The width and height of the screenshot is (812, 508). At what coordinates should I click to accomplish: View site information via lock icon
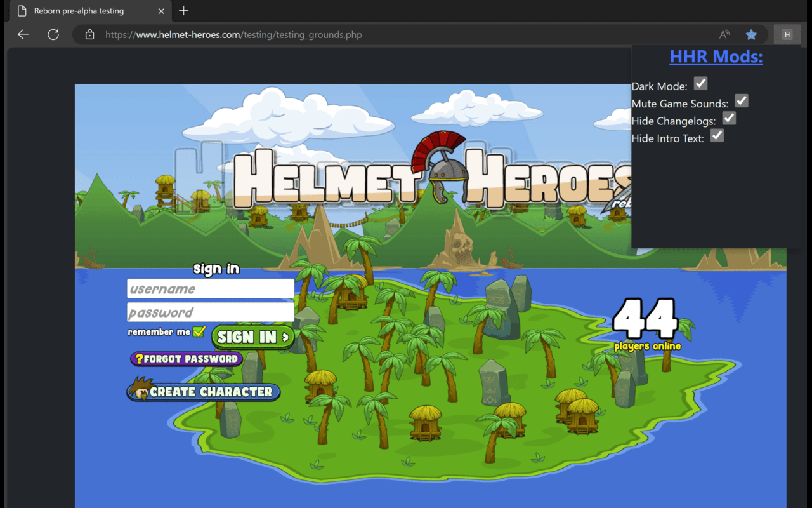click(89, 34)
